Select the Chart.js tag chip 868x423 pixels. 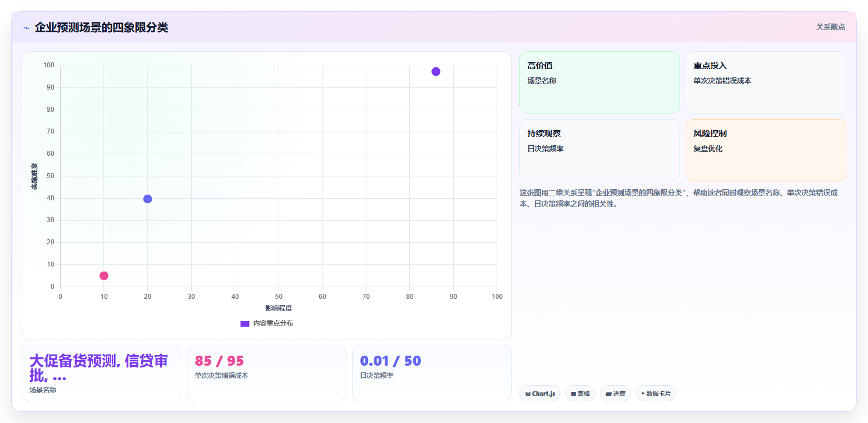point(540,394)
